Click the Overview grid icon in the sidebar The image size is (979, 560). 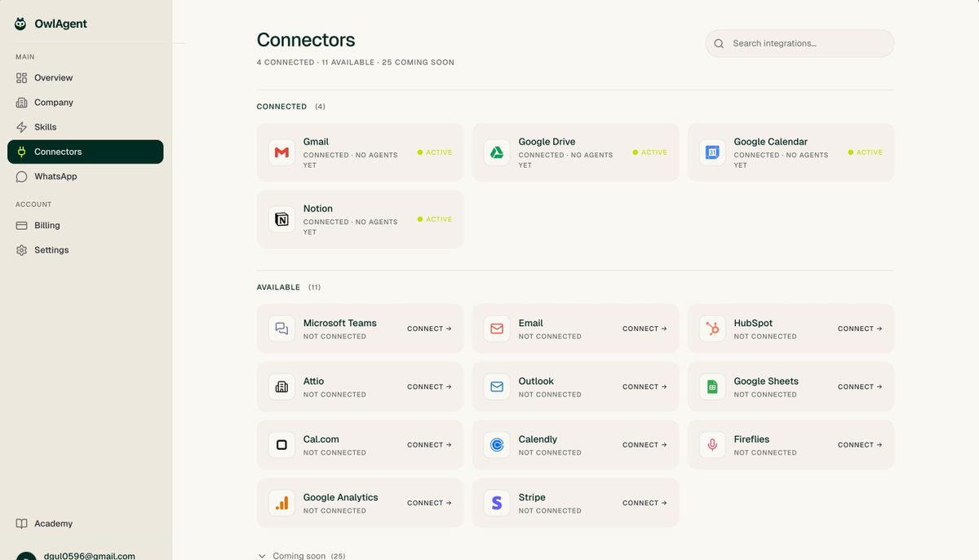(x=22, y=78)
